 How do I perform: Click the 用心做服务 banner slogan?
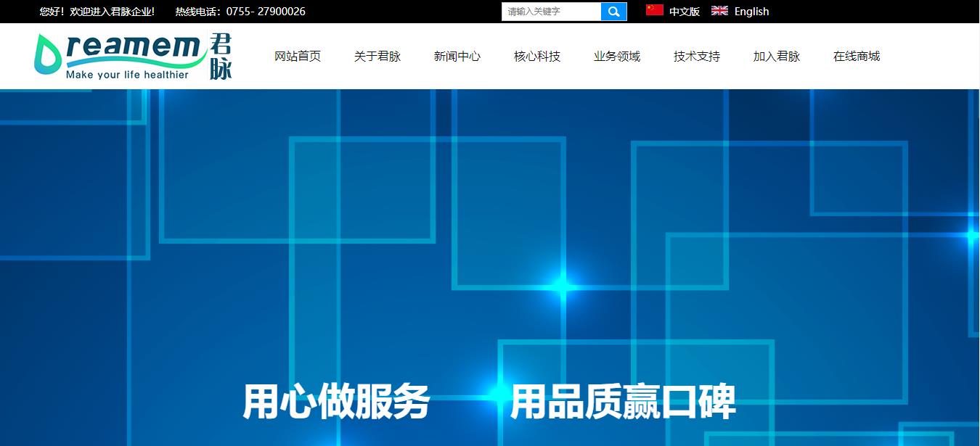click(336, 402)
